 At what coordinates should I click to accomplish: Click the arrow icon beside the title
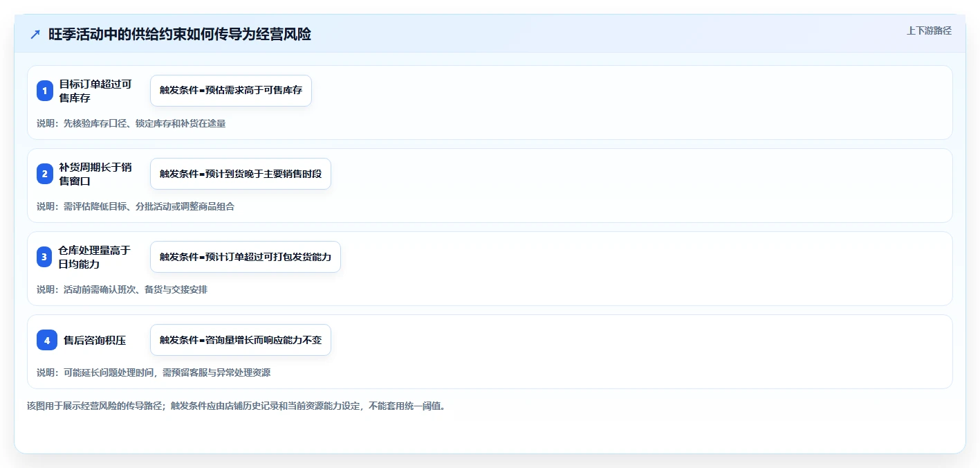pyautogui.click(x=35, y=35)
